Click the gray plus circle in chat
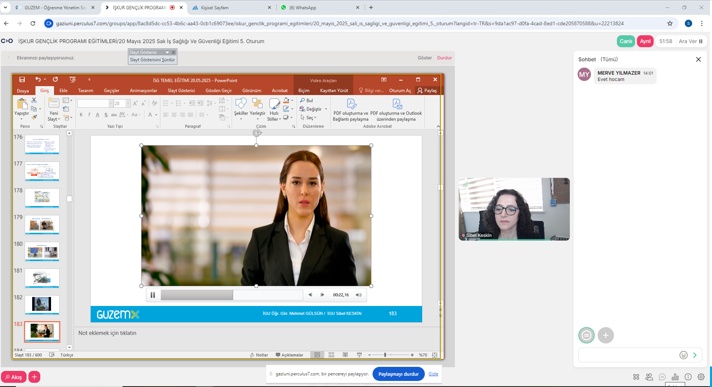Screen dimensions: 712x387 tap(605, 335)
